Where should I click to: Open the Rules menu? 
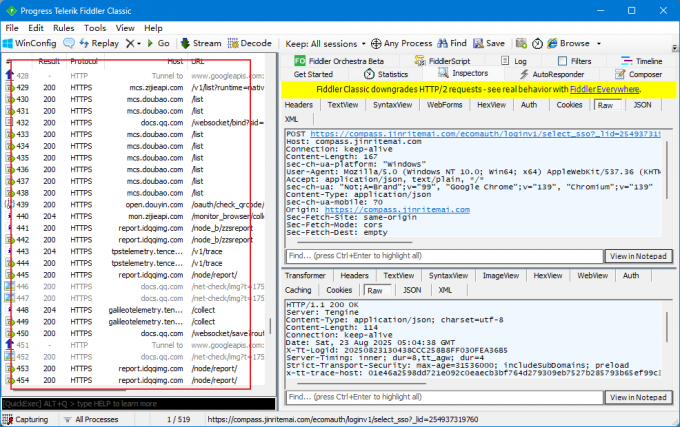[x=63, y=28]
